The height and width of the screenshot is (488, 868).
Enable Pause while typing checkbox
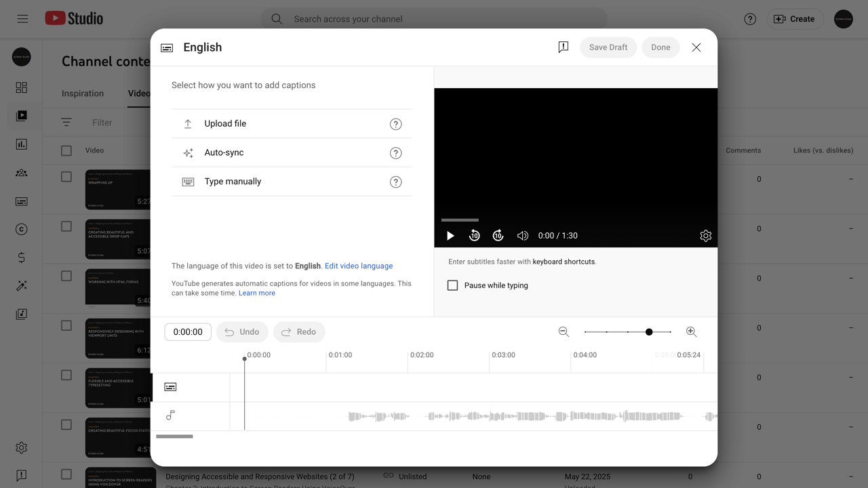click(x=452, y=285)
